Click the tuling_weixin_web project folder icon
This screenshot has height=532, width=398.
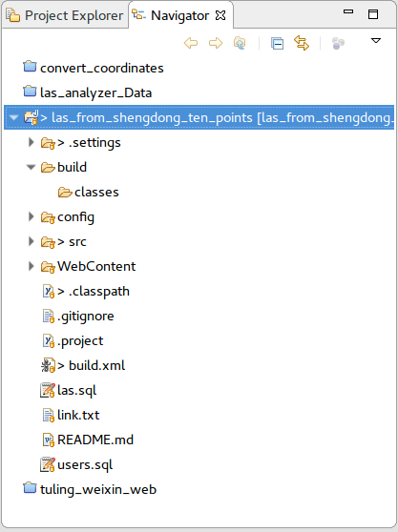tap(30, 487)
